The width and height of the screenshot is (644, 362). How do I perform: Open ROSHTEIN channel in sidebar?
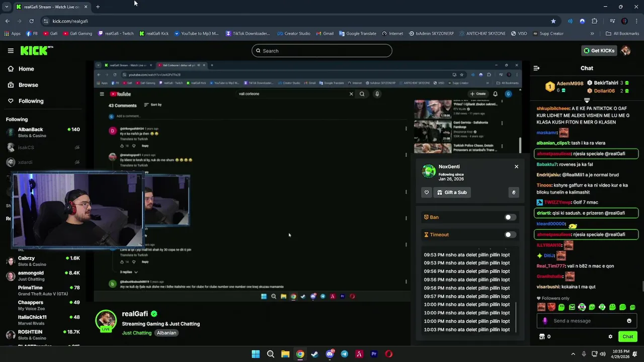[x=43, y=335]
